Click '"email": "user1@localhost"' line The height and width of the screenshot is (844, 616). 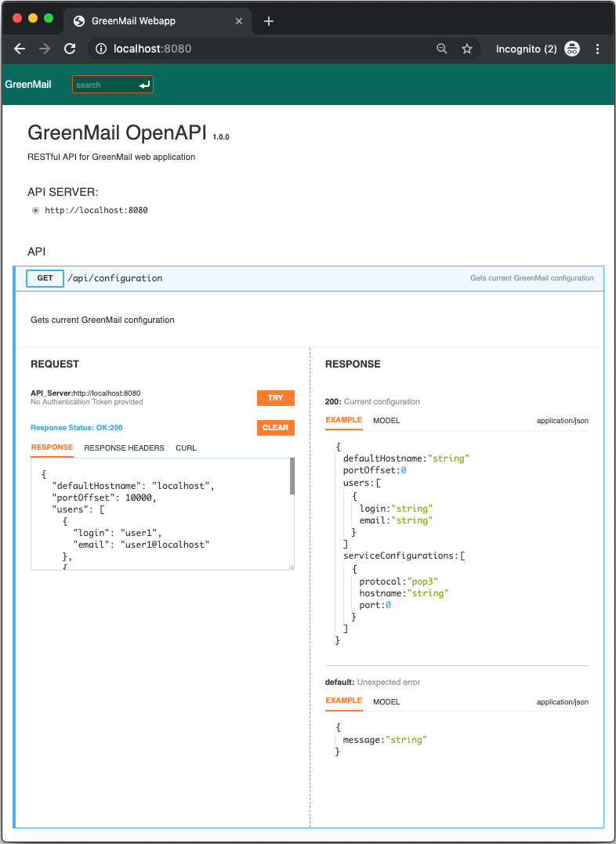pyautogui.click(x=141, y=545)
